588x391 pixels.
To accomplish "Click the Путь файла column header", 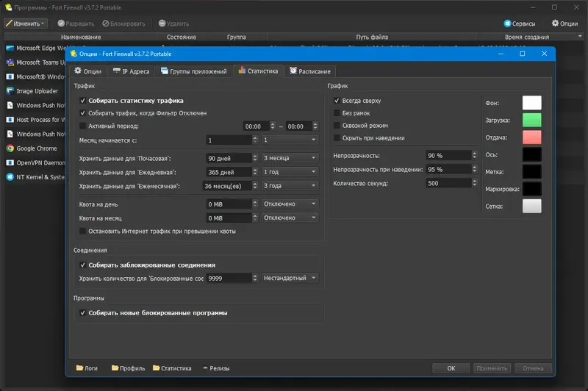I will 372,37.
